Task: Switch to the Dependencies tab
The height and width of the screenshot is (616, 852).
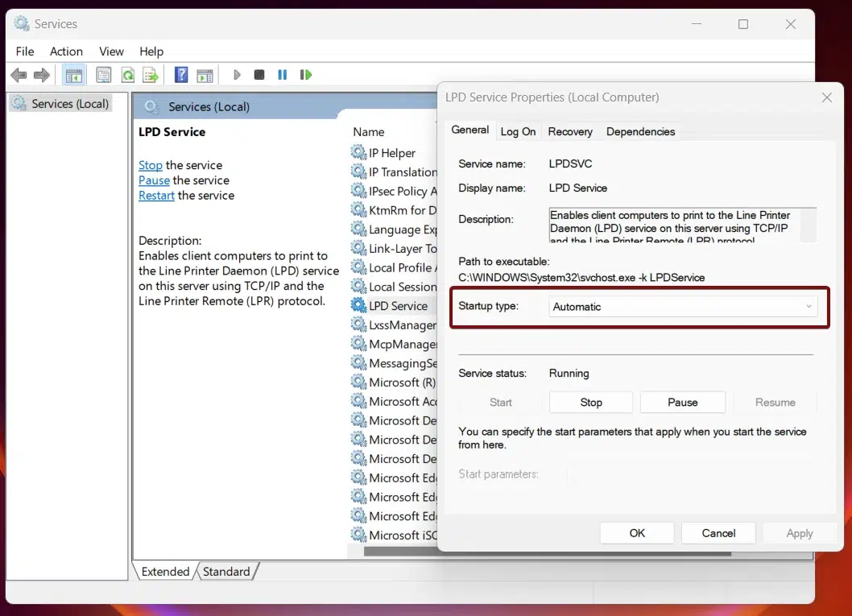Action: pyautogui.click(x=640, y=131)
